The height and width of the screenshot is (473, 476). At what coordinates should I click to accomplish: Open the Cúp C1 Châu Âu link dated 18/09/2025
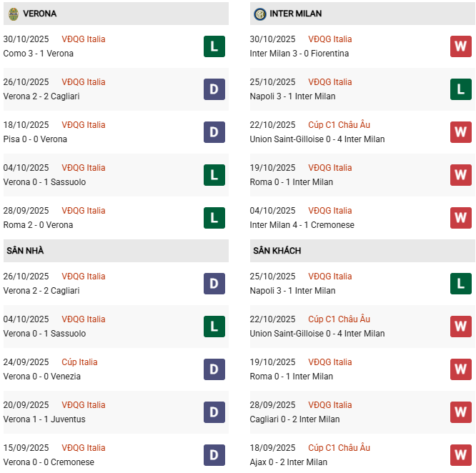click(x=339, y=448)
